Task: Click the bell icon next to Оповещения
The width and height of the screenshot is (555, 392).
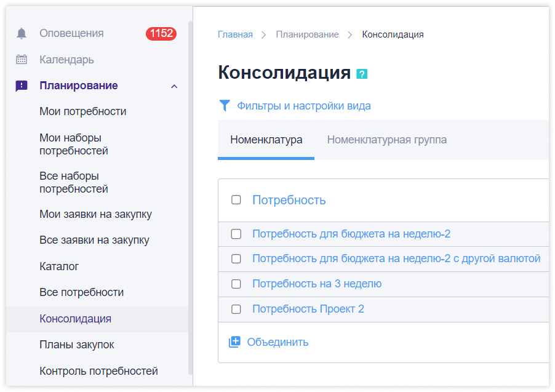Action: point(22,33)
